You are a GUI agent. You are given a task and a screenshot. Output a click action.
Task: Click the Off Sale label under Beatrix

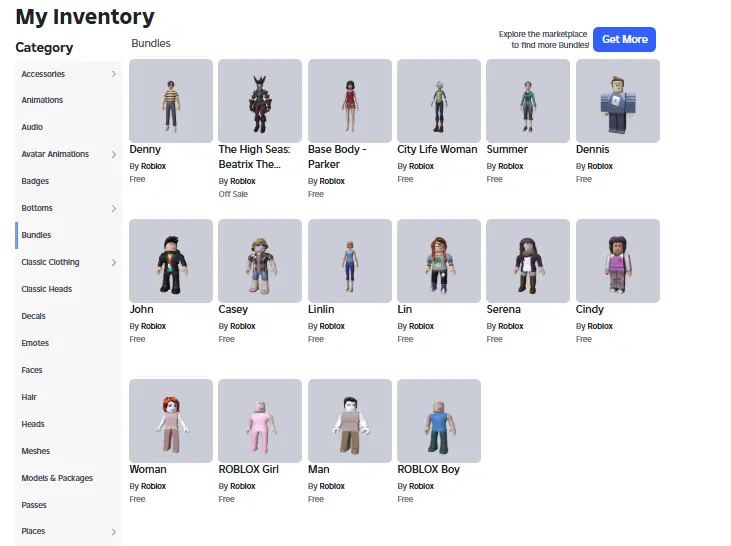(x=233, y=194)
